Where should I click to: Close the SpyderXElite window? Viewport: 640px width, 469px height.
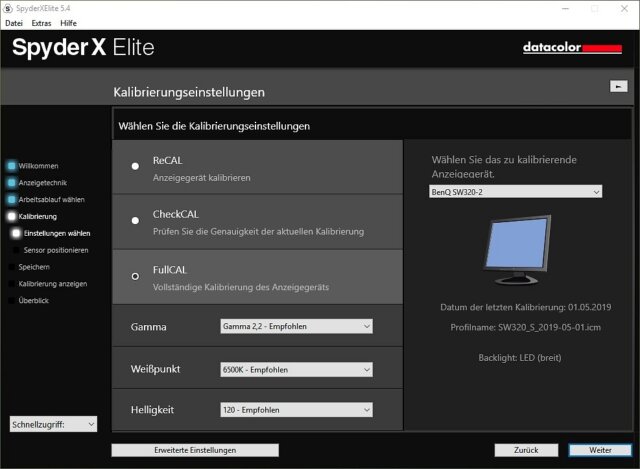tap(624, 8)
